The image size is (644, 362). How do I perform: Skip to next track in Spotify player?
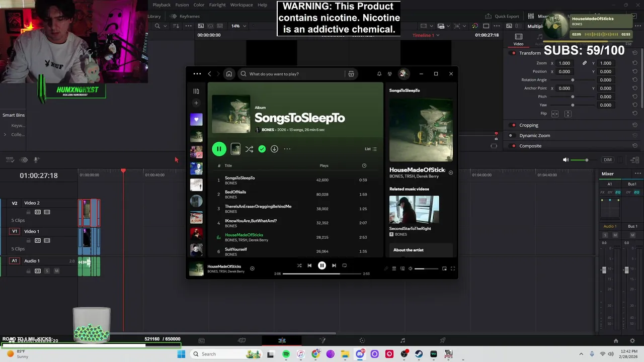click(334, 265)
